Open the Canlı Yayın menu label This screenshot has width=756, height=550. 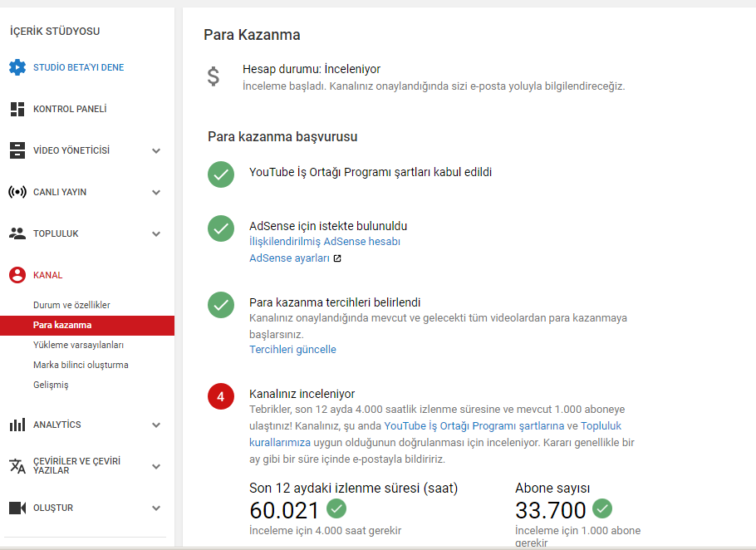click(60, 192)
